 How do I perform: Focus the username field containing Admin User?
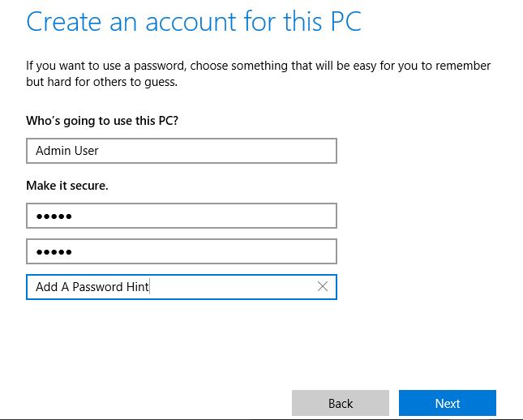(x=181, y=151)
